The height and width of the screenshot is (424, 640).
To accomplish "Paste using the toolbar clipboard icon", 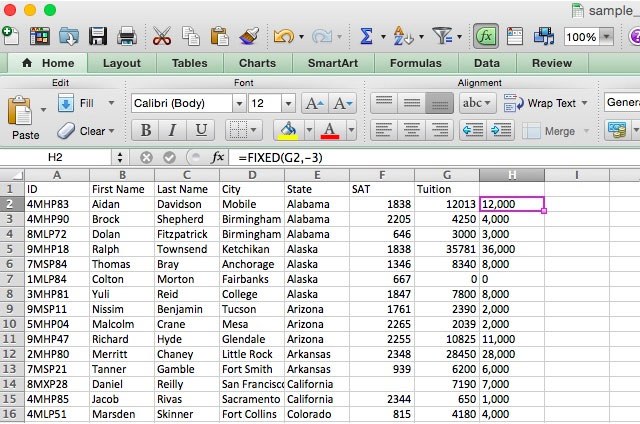I will tap(219, 36).
